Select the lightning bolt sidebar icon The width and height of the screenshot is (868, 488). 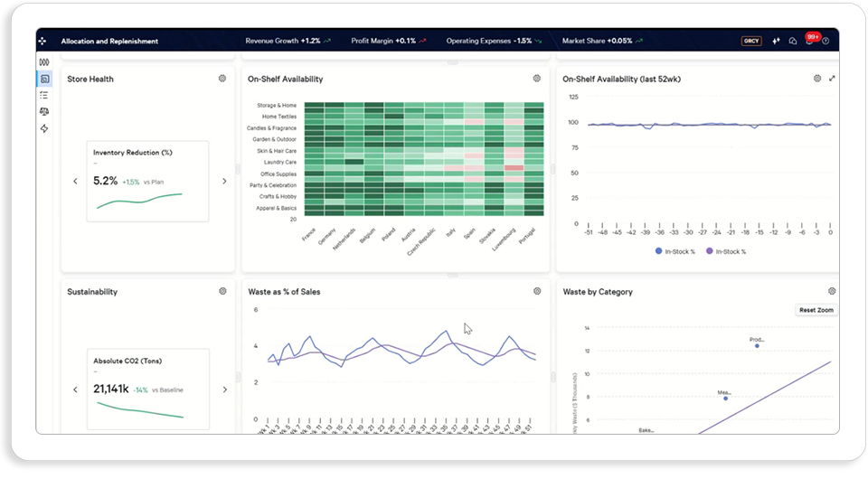click(x=44, y=128)
